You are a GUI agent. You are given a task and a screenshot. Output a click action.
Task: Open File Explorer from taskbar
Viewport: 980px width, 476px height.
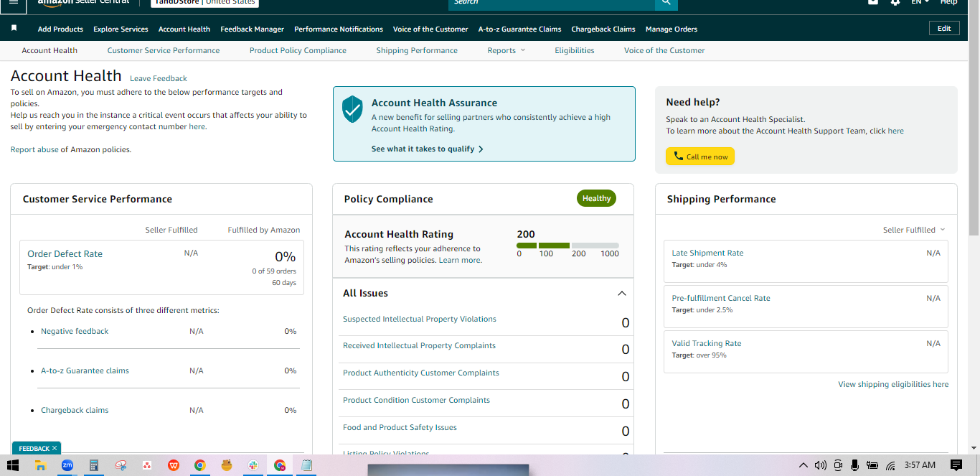(x=41, y=465)
